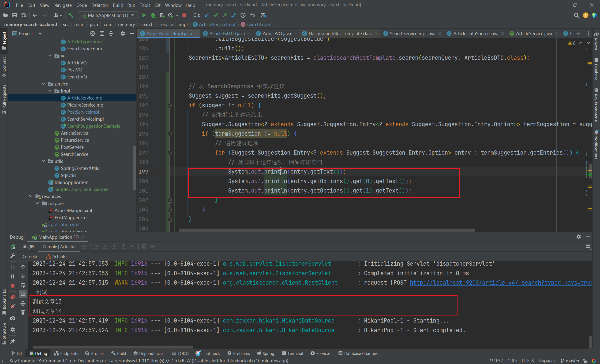Toggle scroll to end in console
Screen dimensions: 600x364
point(23,294)
